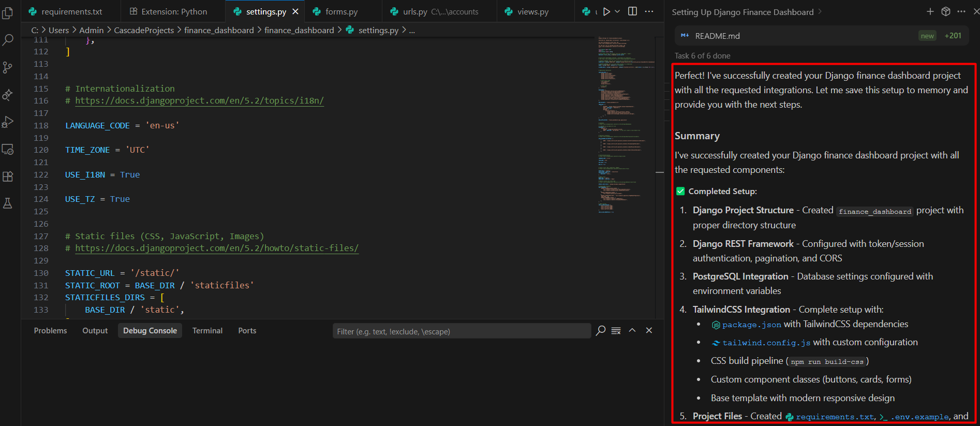
Task: Click the debug console list lines icon
Action: pyautogui.click(x=616, y=331)
